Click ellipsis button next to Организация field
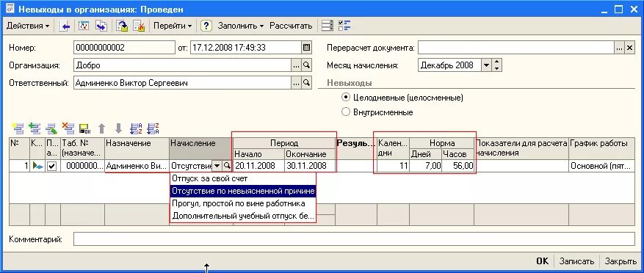The image size is (644, 273). pos(296,65)
